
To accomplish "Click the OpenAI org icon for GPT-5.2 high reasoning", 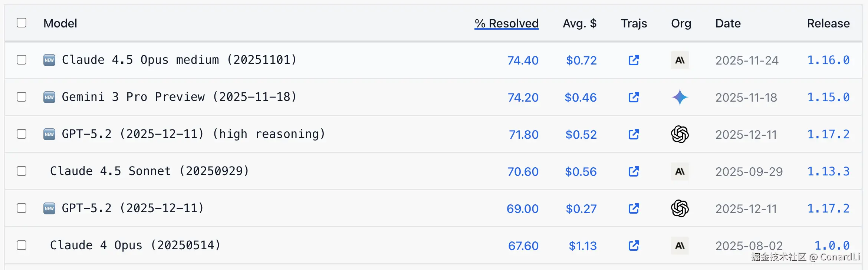I will (680, 134).
